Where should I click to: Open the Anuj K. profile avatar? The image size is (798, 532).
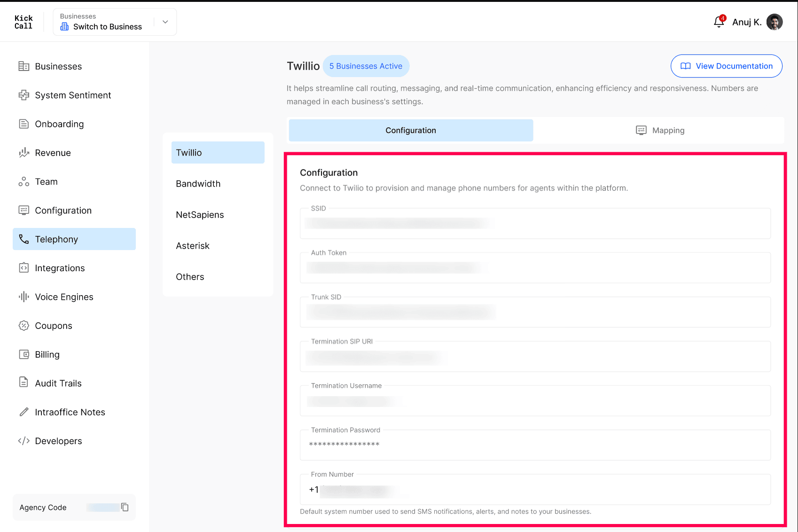tap(775, 22)
